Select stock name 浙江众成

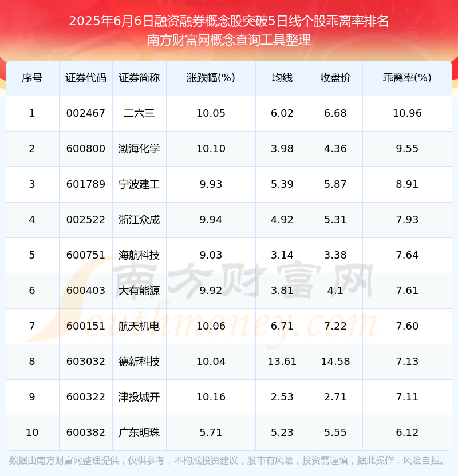[139, 220]
